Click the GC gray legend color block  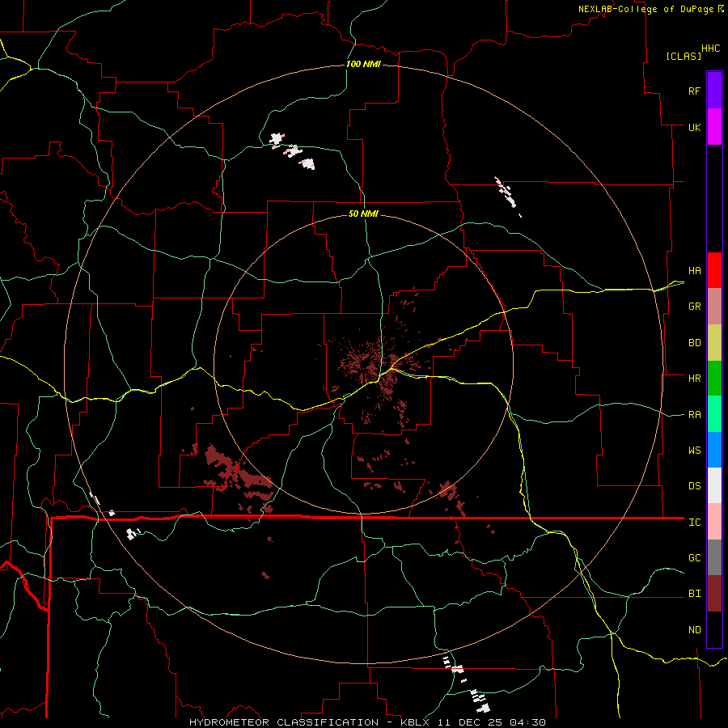(714, 557)
